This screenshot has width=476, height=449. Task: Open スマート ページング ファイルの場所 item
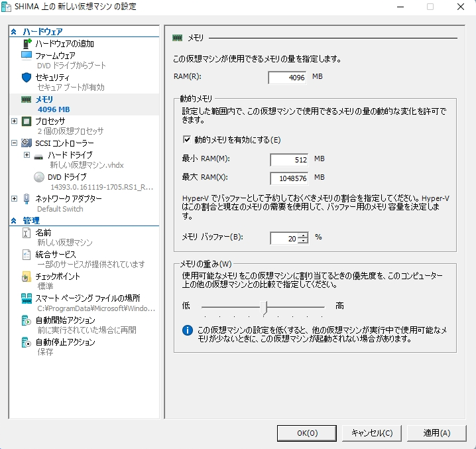coord(88,298)
